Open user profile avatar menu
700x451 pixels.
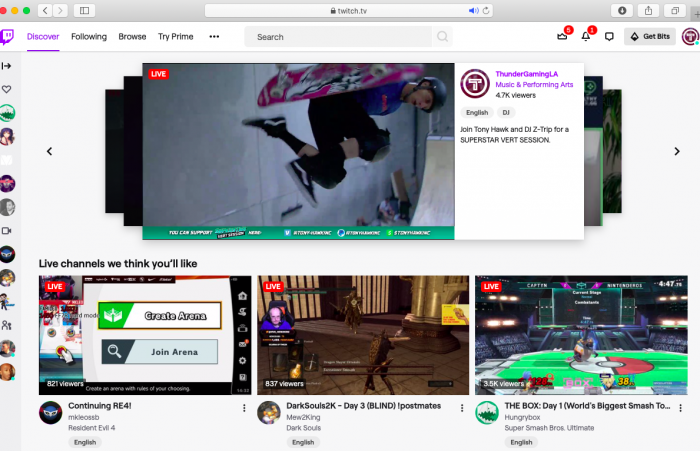pos(689,37)
